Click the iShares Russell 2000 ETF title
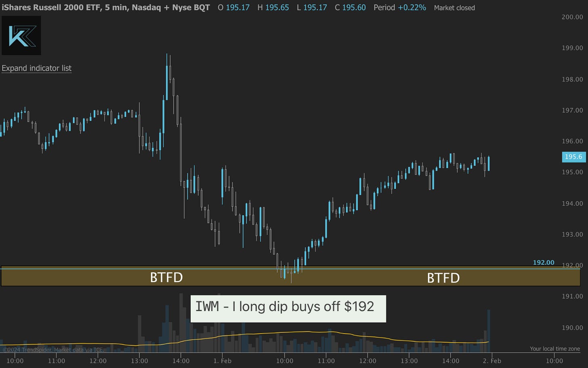This screenshot has height=368, width=588. [x=106, y=7]
